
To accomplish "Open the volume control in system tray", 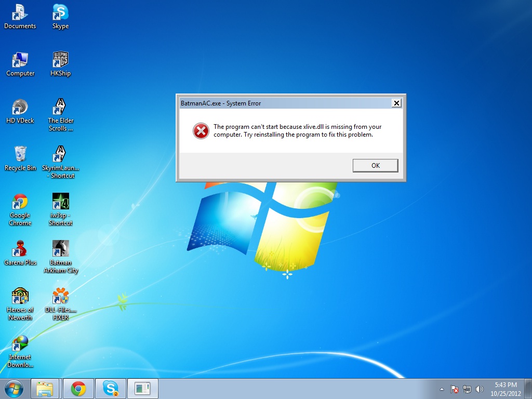I will (x=479, y=389).
